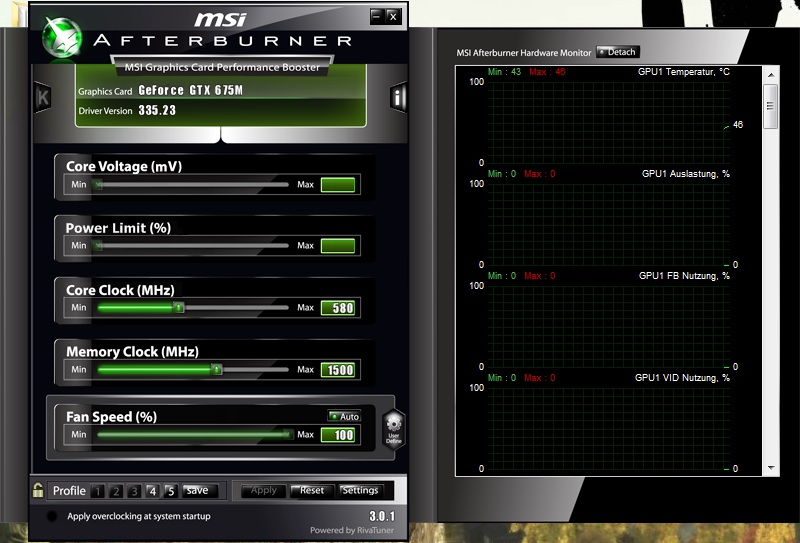Open the Kombustor K side button

coord(43,97)
